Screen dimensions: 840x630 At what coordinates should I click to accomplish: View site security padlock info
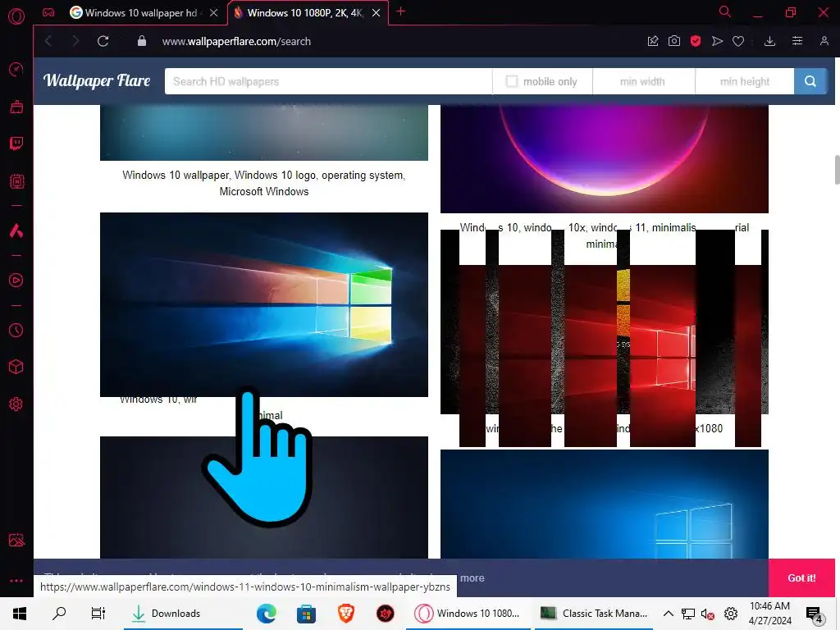tap(141, 41)
